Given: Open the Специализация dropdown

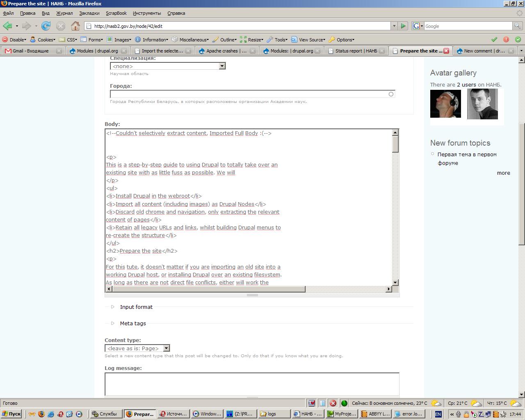Looking at the screenshot, I should 168,66.
